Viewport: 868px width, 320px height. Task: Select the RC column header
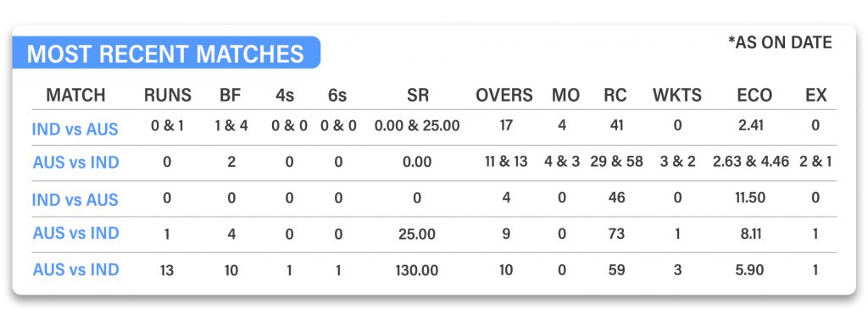[x=615, y=95]
